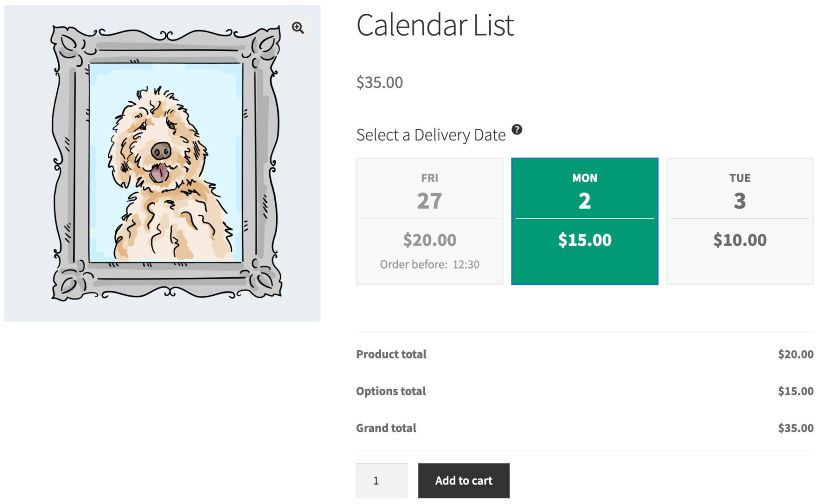Click the Grand total row
Viewport: 823px width, 504px height.
coord(386,427)
